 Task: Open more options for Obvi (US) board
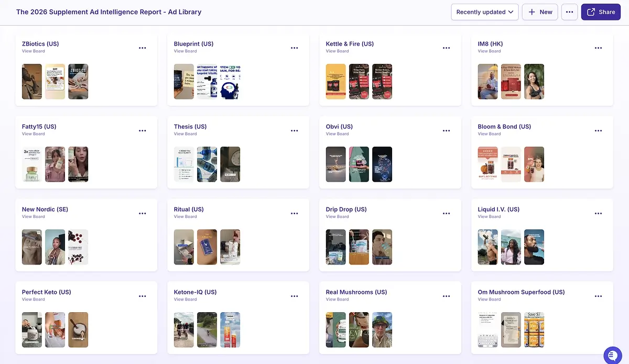tap(447, 130)
